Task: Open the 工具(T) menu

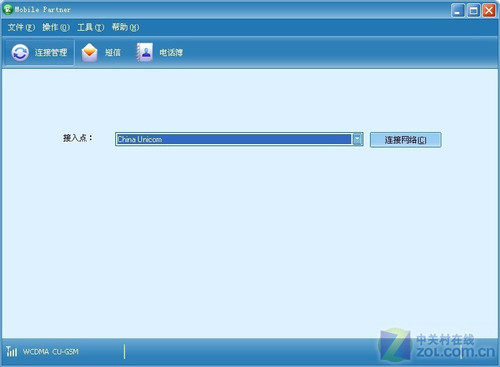Action: point(90,27)
